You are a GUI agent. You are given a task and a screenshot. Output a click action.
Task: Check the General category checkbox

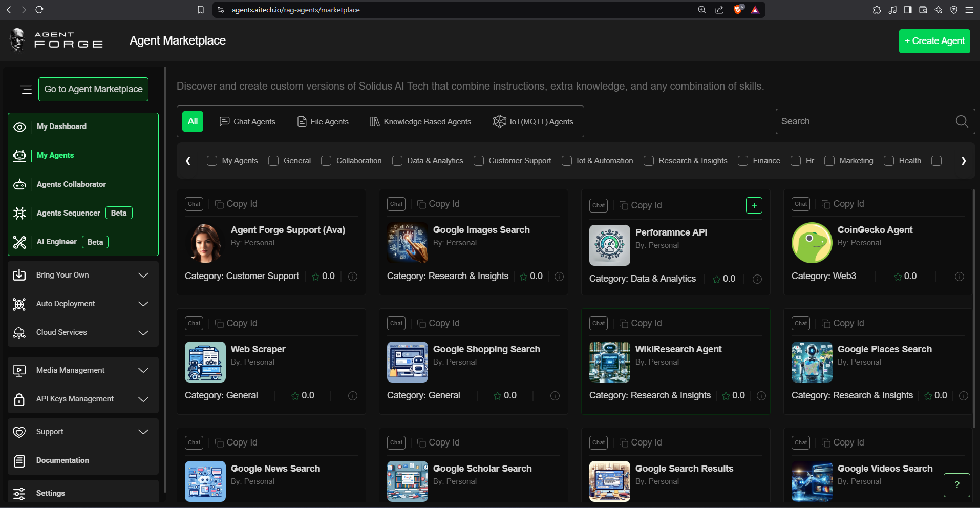(x=273, y=161)
